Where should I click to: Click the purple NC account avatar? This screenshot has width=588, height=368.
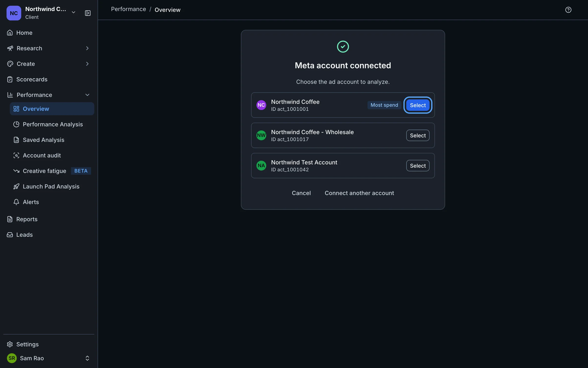click(x=261, y=105)
